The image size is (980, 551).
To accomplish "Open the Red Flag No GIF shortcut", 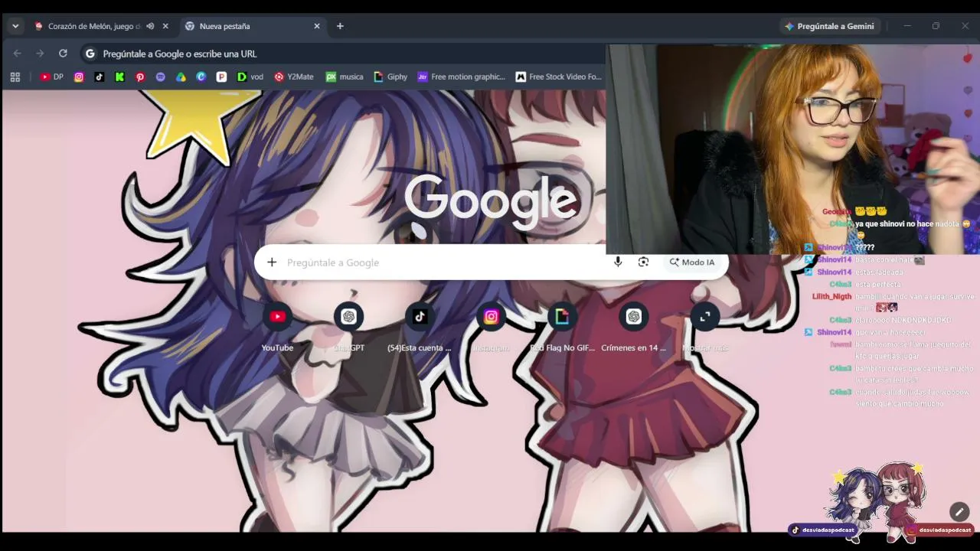I will (x=562, y=327).
